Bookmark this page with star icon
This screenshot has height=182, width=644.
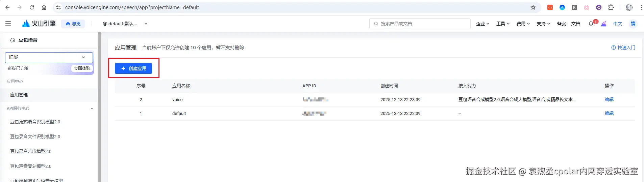[533, 7]
